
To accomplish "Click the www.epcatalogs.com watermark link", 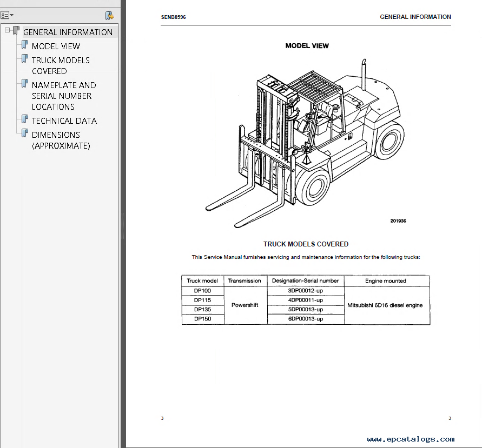I will coord(411,439).
